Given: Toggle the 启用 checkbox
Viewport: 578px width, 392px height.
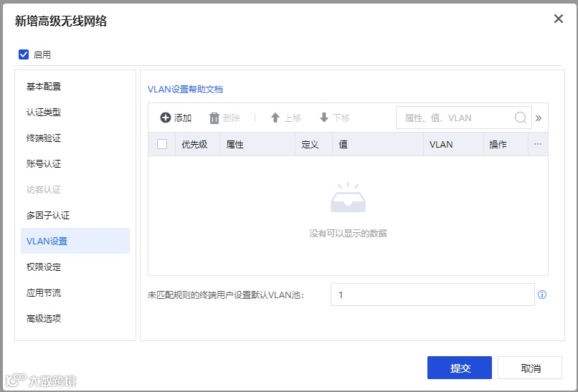Looking at the screenshot, I should click(24, 54).
